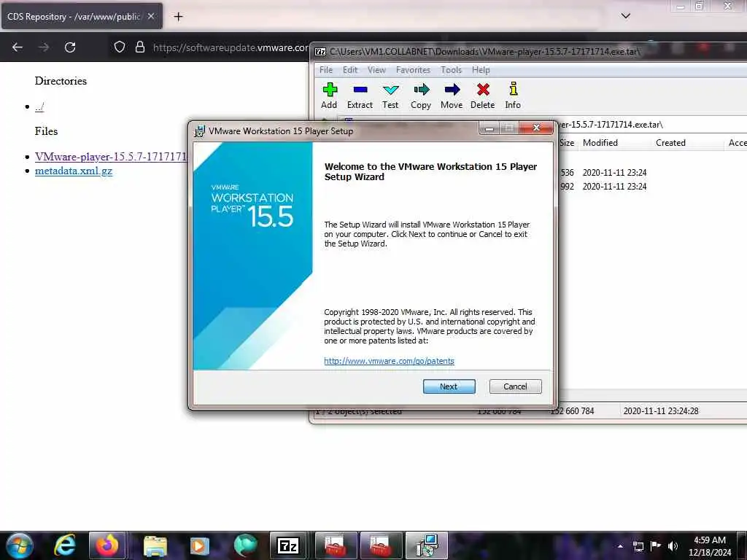Open the list all tabs dropdown
The image size is (747, 560).
pos(625,16)
